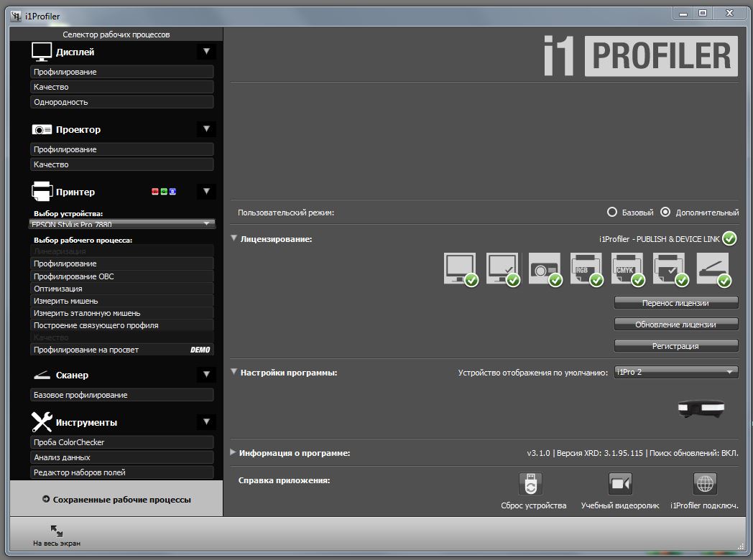Open the Измерить мишень workflow

(122, 301)
